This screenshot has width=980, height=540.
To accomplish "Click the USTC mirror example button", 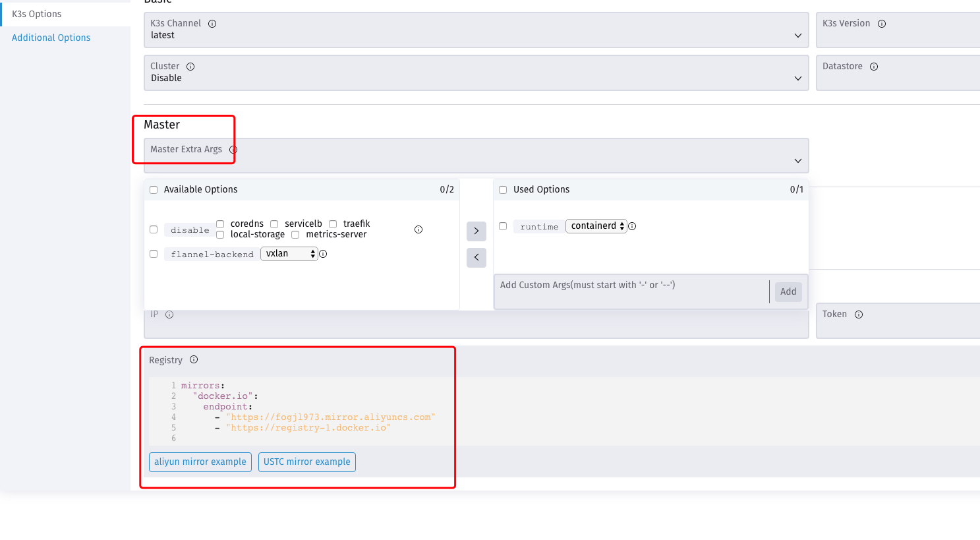I will [x=306, y=462].
